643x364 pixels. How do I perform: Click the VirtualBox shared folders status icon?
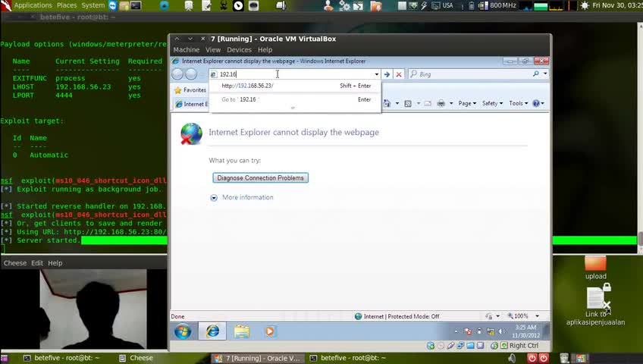point(470,346)
